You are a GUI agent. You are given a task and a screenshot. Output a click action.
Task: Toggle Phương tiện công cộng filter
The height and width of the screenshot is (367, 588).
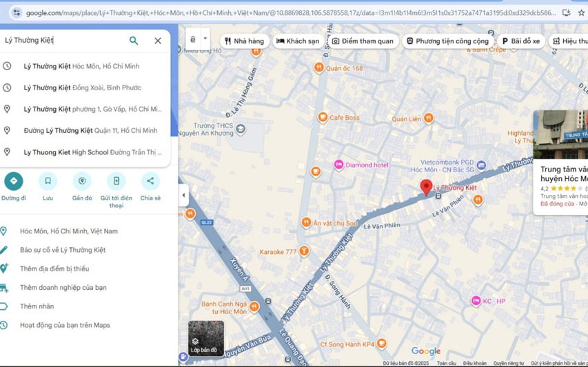[448, 41]
